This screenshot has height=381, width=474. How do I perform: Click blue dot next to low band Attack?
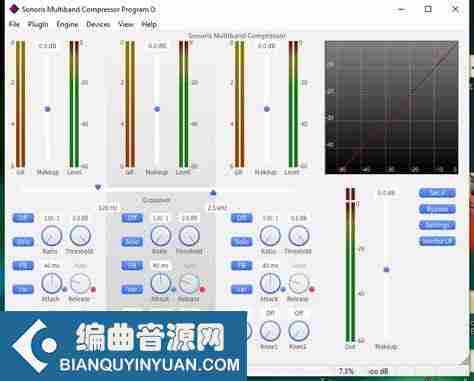coord(65,289)
